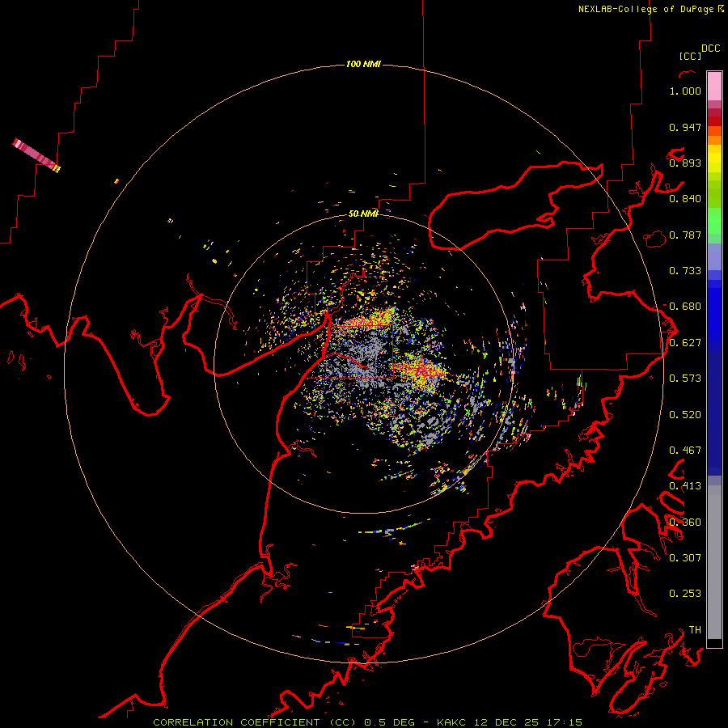Screen dimensions: 728x728
Task: Click the KAKC radar station identifier
Action: coord(453,722)
